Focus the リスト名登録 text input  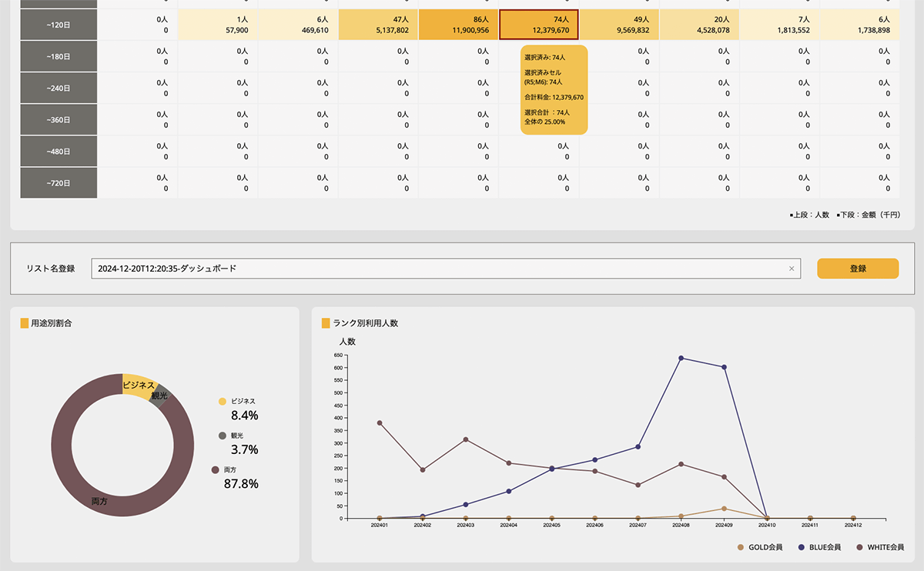point(439,269)
